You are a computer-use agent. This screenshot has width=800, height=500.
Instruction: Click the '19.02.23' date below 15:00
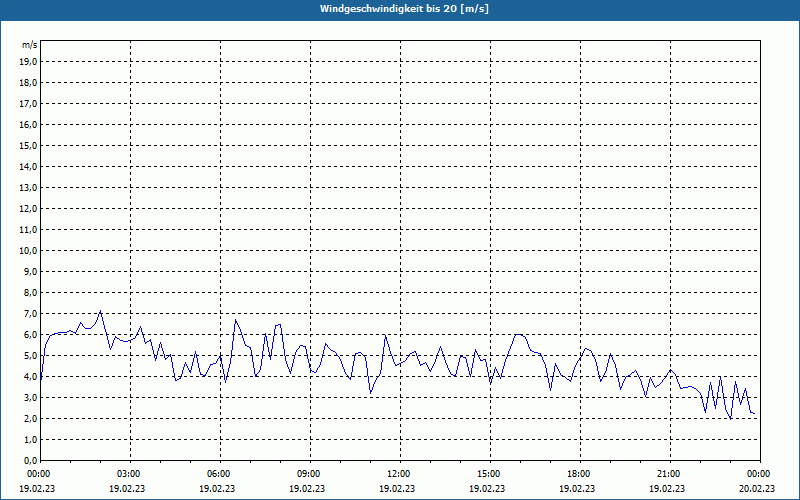pos(487,489)
